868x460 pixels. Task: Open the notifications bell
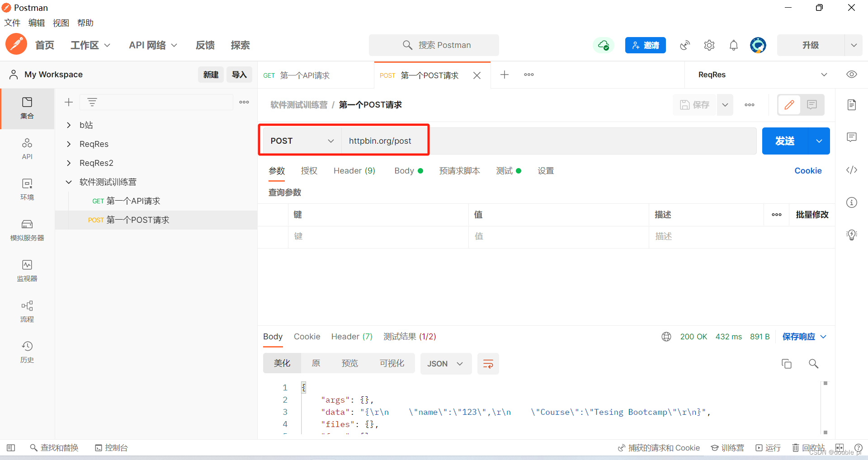734,45
